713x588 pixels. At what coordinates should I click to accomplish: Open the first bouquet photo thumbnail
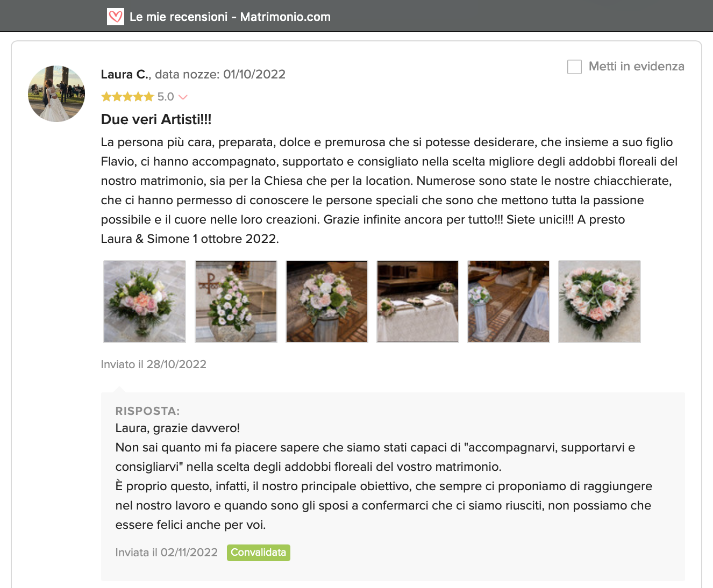pyautogui.click(x=145, y=302)
